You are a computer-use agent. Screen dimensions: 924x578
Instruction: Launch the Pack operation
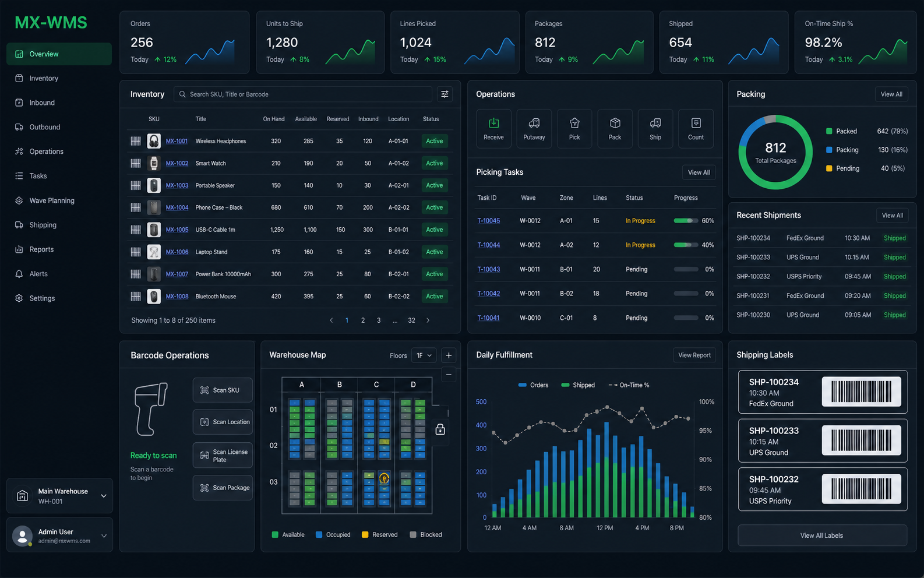(x=615, y=129)
